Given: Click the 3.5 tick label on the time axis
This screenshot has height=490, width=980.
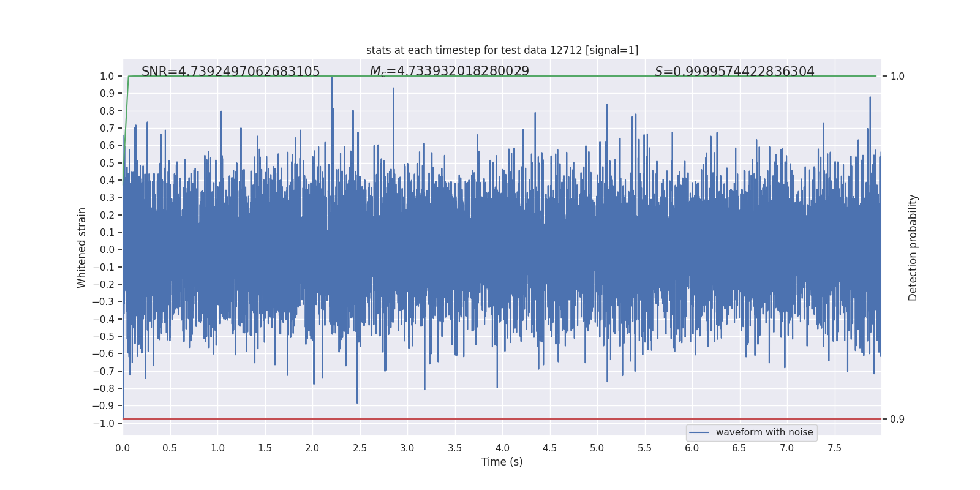Looking at the screenshot, I should pos(454,448).
